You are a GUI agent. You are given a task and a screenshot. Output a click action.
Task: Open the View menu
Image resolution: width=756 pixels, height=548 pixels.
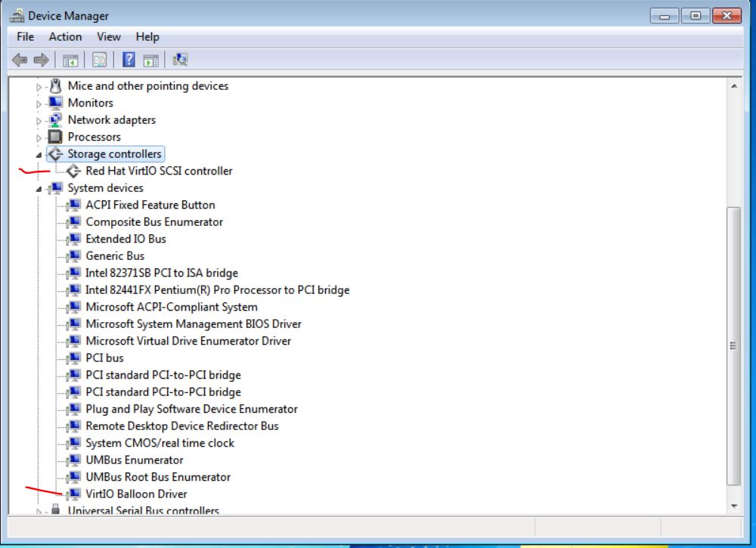click(108, 36)
